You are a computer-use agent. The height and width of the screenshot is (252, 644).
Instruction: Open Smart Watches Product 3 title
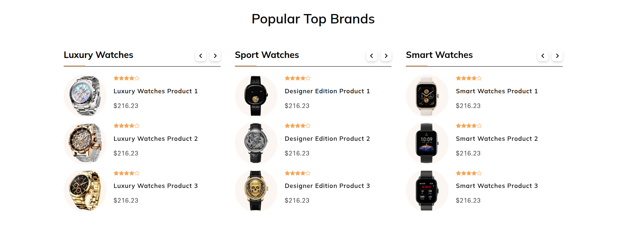[x=496, y=186]
